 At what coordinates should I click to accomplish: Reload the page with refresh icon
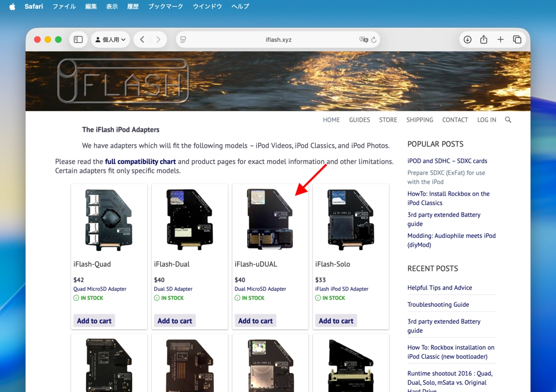point(374,40)
